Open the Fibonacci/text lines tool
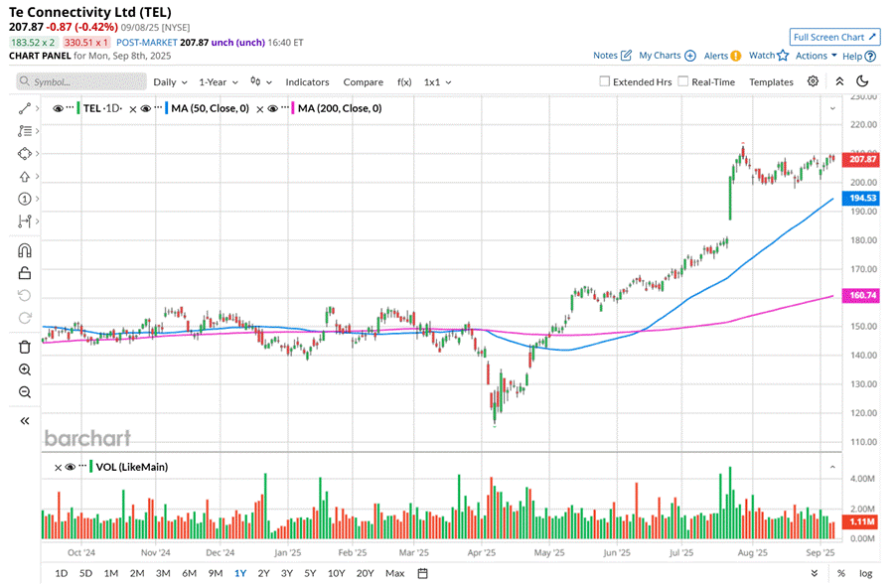 (x=24, y=131)
